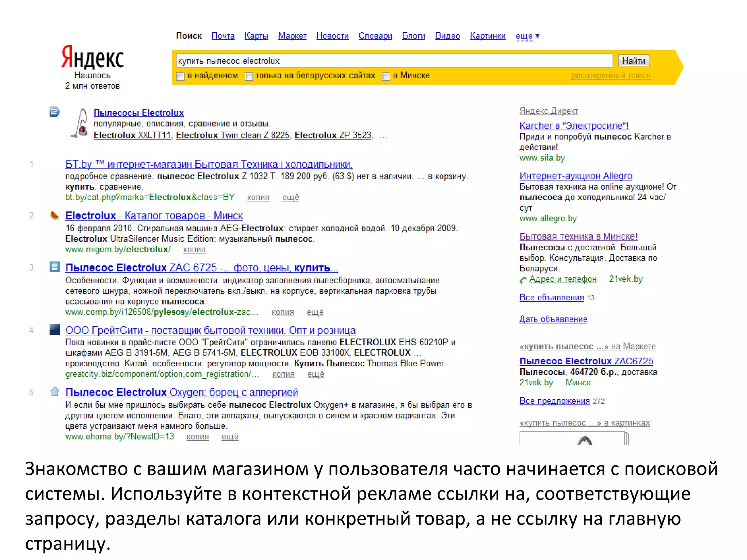Expand the 'ещё' services dropdown

click(527, 36)
